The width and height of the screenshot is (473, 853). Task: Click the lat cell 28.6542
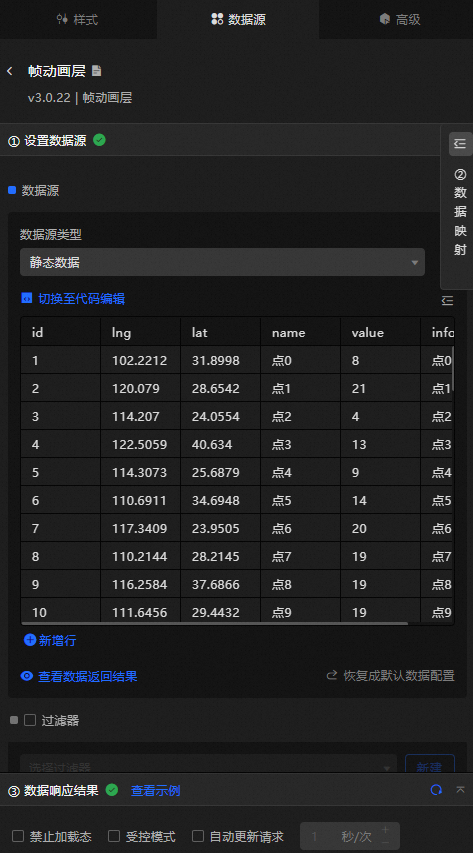(x=220, y=388)
